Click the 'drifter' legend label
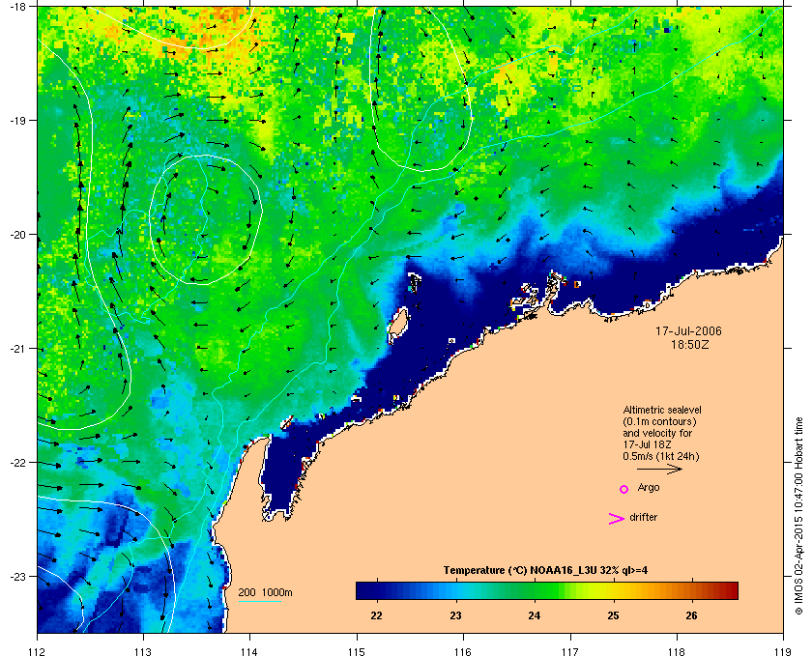Viewport: 812px width, 657px height. click(x=643, y=517)
